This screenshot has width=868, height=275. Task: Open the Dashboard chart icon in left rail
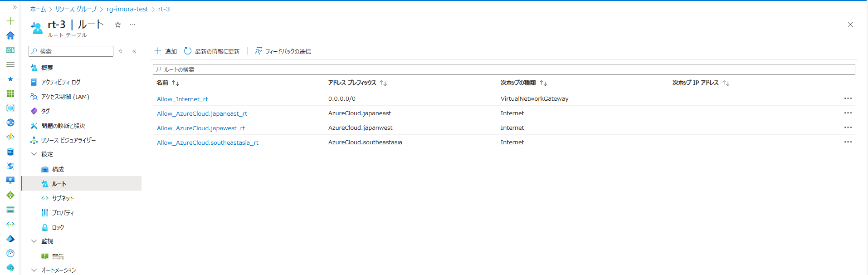(10, 50)
